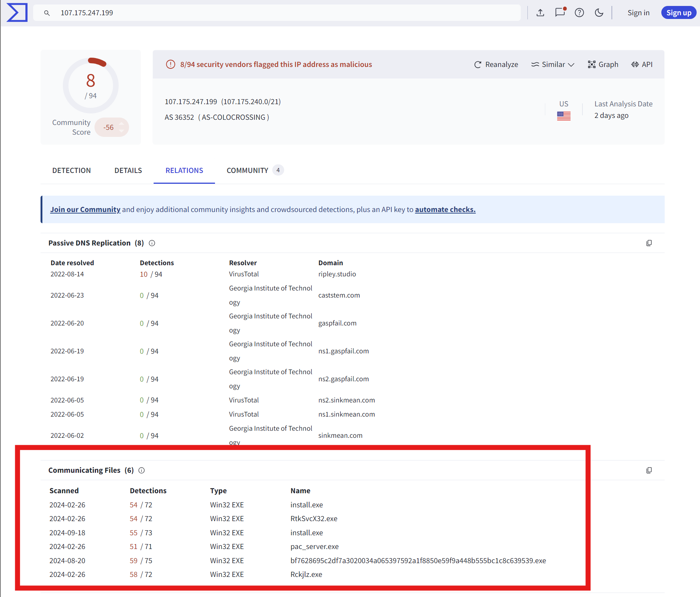Open the sinkmean.com domain
The height and width of the screenshot is (597, 700).
pyautogui.click(x=340, y=436)
